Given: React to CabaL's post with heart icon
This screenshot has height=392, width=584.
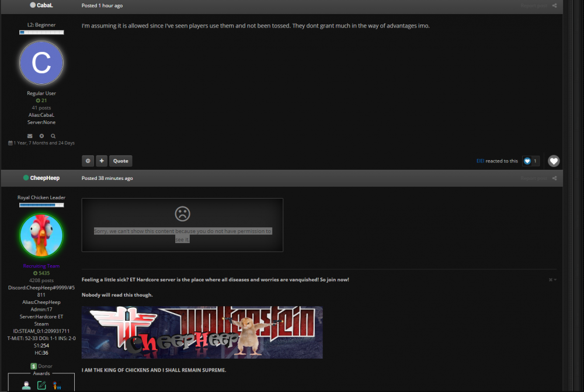Looking at the screenshot, I should tap(554, 161).
